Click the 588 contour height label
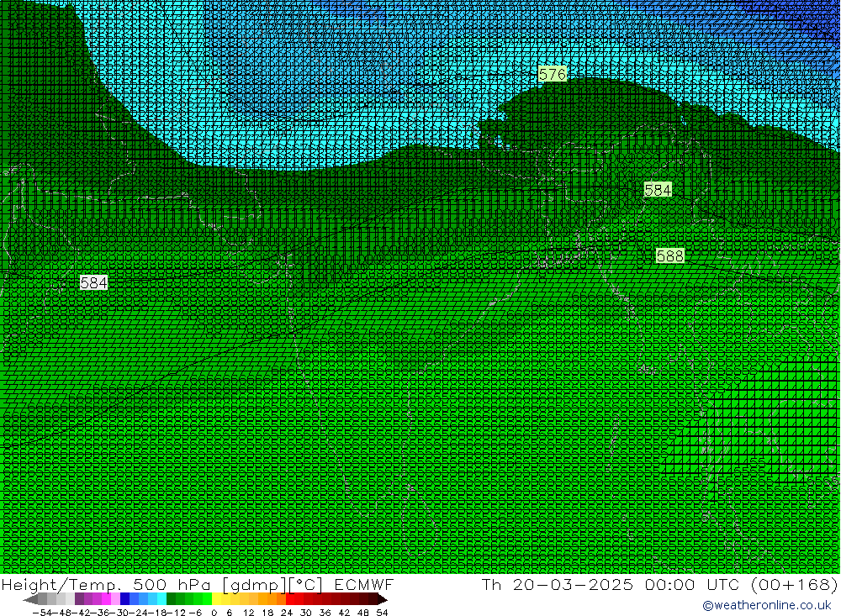This screenshot has height=616, width=841. click(670, 255)
